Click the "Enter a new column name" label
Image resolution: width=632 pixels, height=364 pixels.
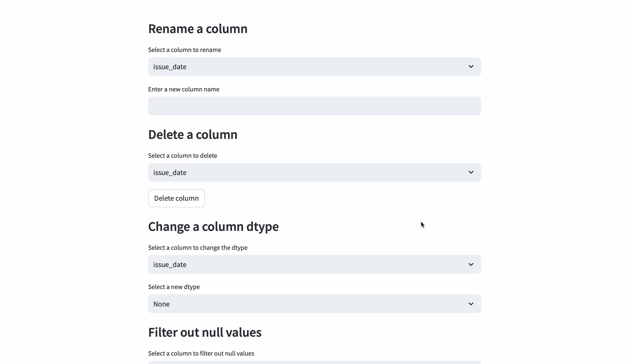coord(184,89)
